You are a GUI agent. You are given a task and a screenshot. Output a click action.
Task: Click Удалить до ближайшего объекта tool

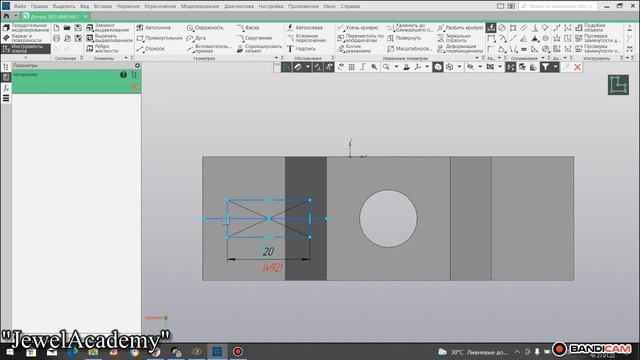coord(409,27)
